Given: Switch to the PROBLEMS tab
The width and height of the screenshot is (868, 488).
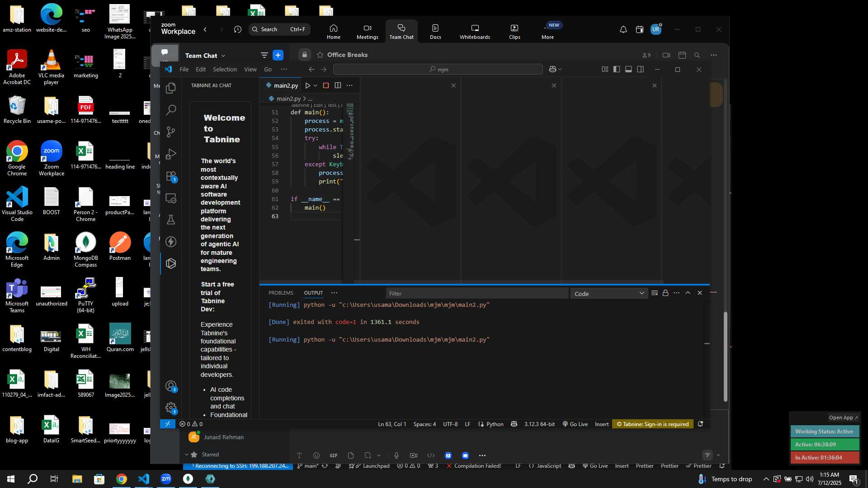Looking at the screenshot, I should click(x=281, y=293).
